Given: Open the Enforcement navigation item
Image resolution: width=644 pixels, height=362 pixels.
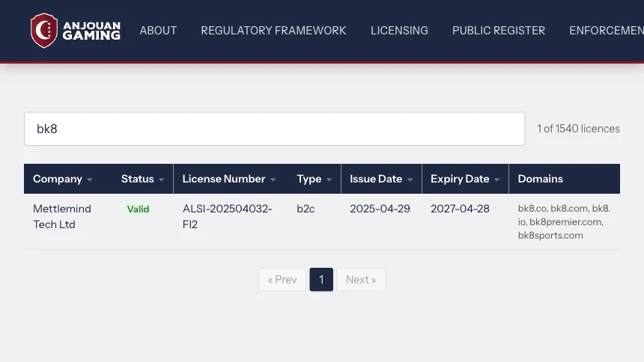Looking at the screenshot, I should point(607,31).
